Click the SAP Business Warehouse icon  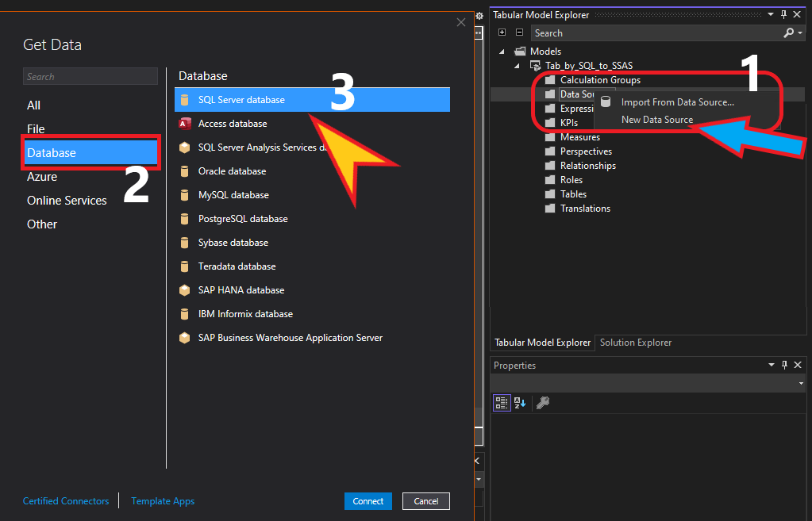(184, 338)
